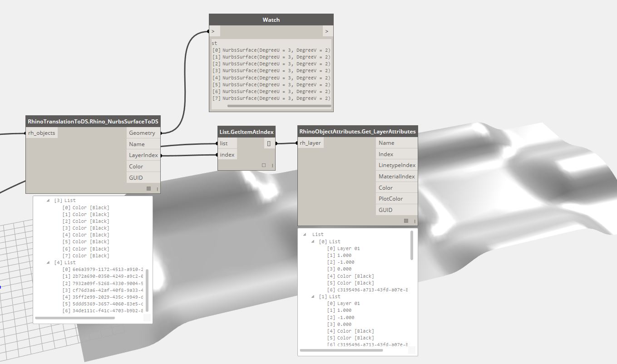Image resolution: width=617 pixels, height=364 pixels.
Task: Select Watch row [0] NurbsSurface
Action: pyautogui.click(x=271, y=50)
